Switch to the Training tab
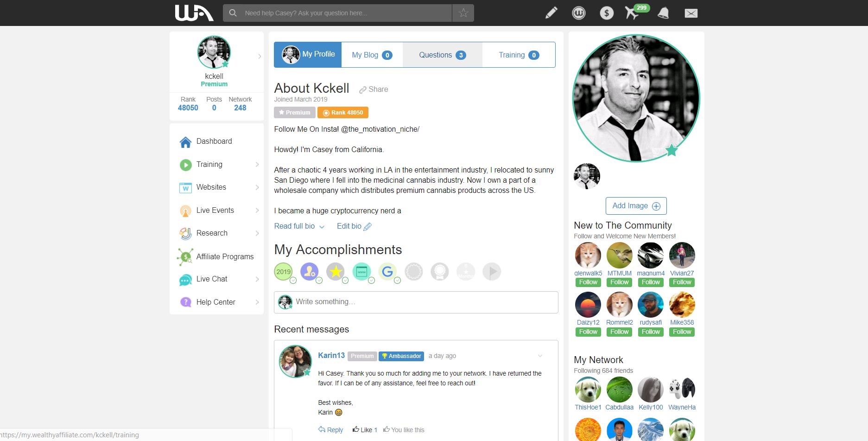868x441 pixels. (519, 55)
